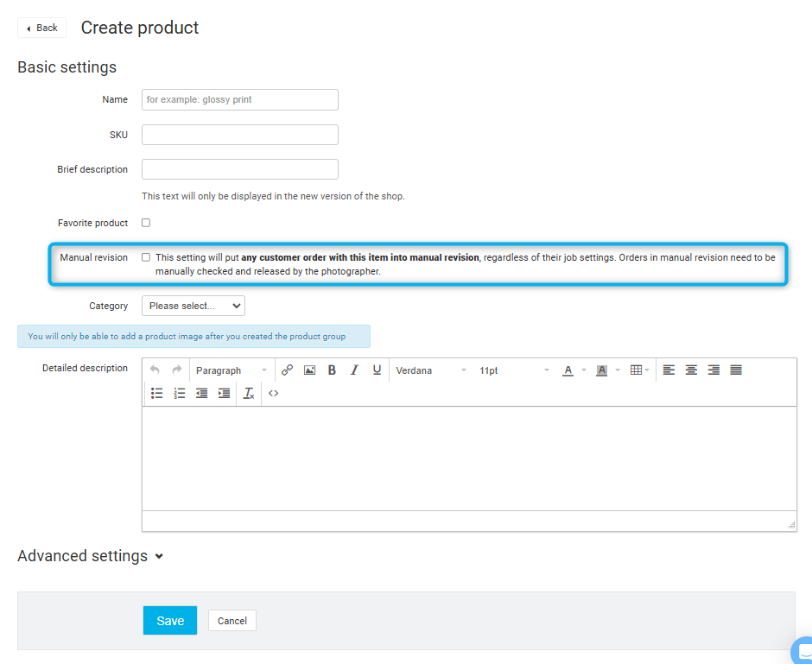Click the 'Basic settings' heading text
This screenshot has width=812, height=664.
[67, 67]
